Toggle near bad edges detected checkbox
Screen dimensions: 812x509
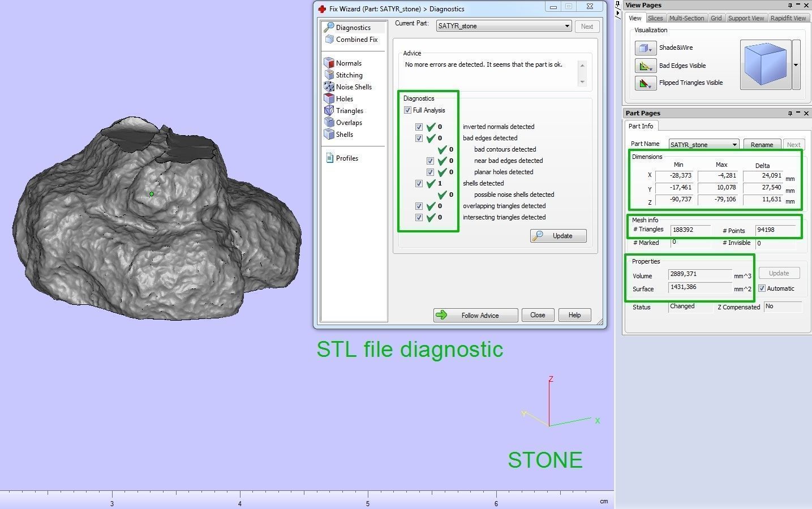coord(430,161)
